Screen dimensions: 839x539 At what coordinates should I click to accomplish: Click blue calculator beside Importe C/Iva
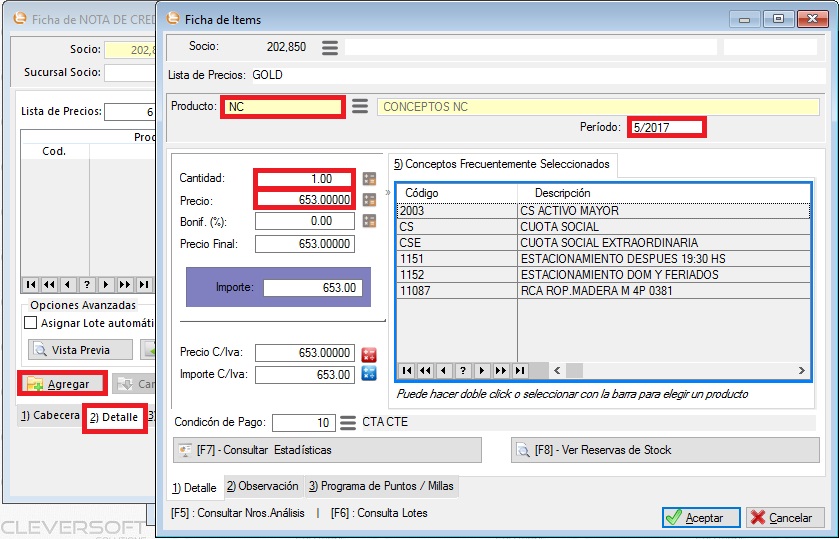coord(369,374)
